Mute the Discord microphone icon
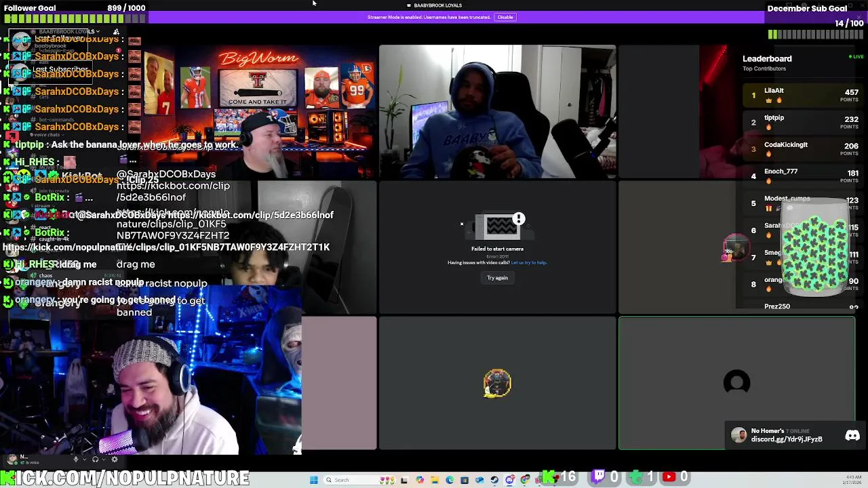 pyautogui.click(x=76, y=460)
